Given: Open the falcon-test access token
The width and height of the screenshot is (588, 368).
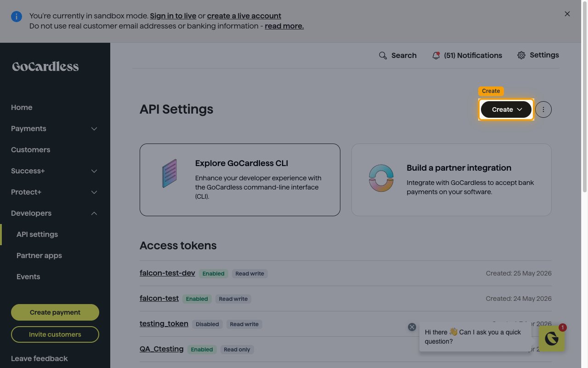Looking at the screenshot, I should point(159,298).
